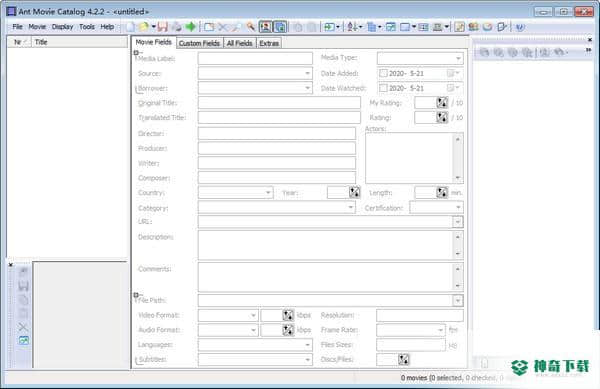600x389 pixels.
Task: Open the arrow beside get information icon
Action: [x=338, y=27]
